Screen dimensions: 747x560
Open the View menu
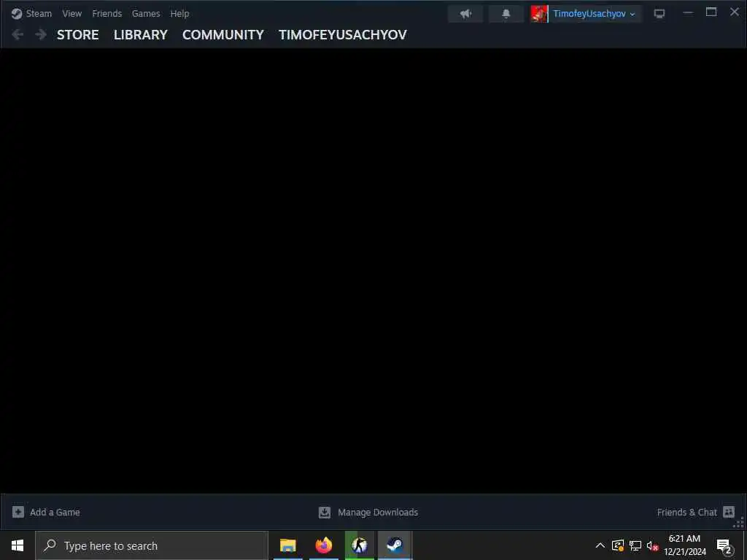[72, 14]
